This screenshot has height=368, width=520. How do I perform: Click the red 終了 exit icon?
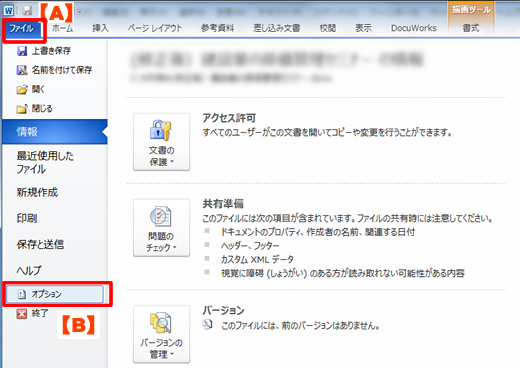pos(22,314)
